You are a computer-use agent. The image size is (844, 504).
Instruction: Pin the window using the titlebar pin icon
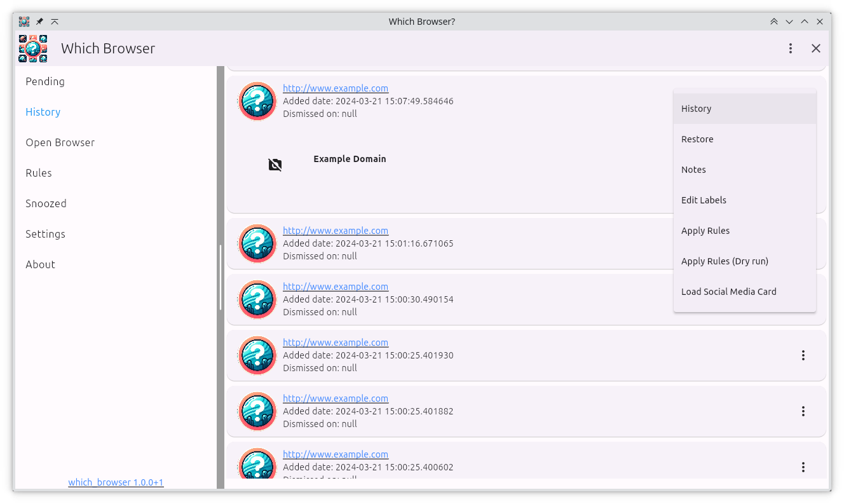click(39, 21)
